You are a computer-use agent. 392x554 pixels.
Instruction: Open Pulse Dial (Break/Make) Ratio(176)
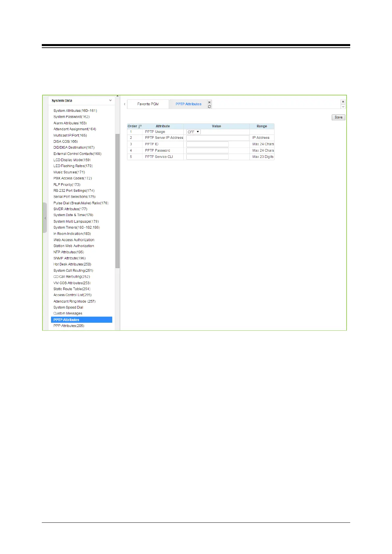point(81,203)
